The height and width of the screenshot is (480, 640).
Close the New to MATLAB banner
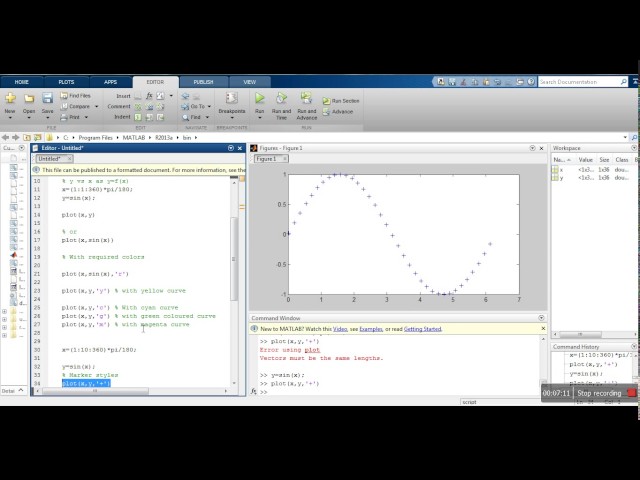point(543,329)
